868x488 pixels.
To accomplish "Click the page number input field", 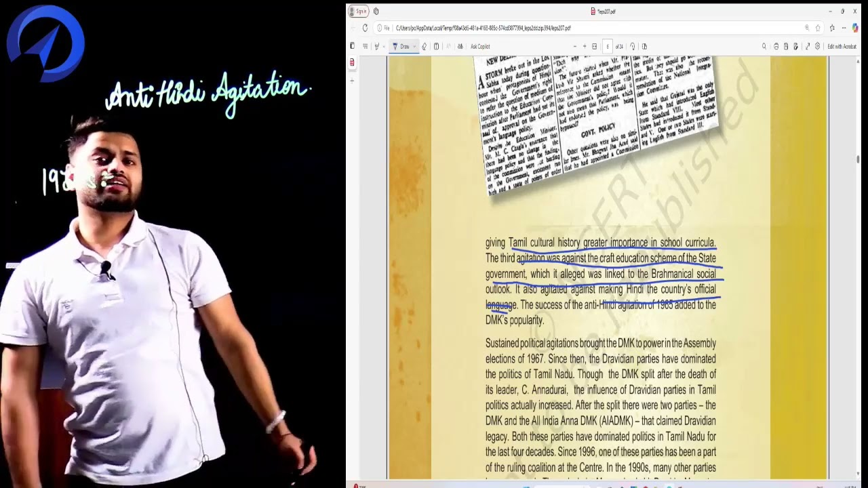I will pos(608,46).
